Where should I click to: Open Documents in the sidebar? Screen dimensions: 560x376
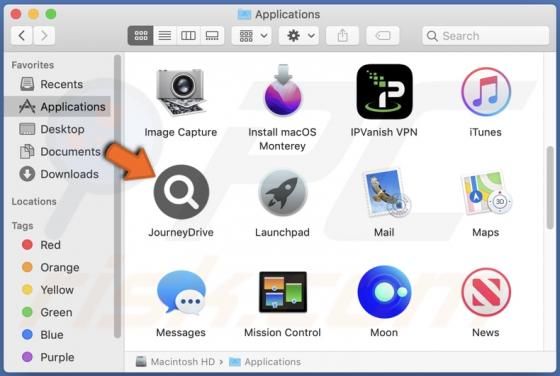pos(57,152)
